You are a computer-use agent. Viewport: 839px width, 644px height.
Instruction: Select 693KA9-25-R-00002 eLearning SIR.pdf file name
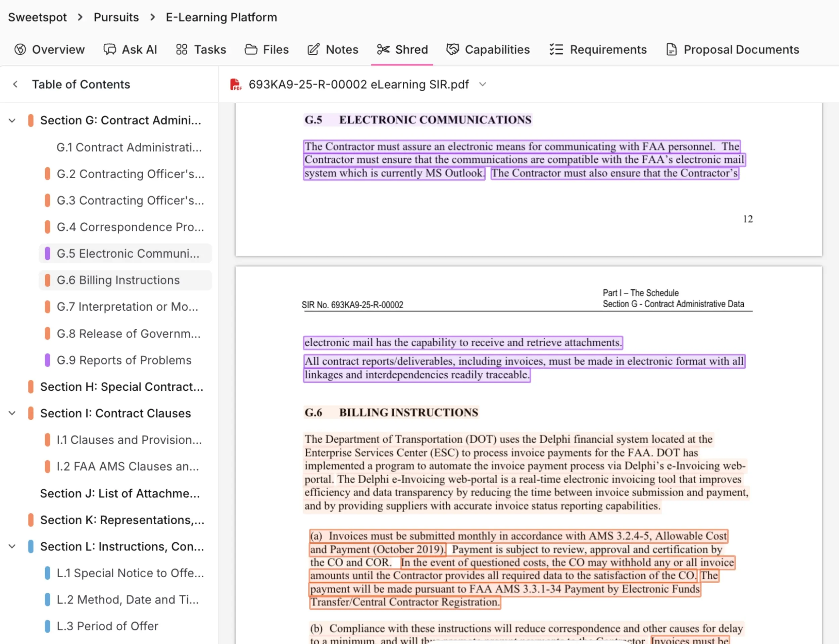(x=358, y=84)
